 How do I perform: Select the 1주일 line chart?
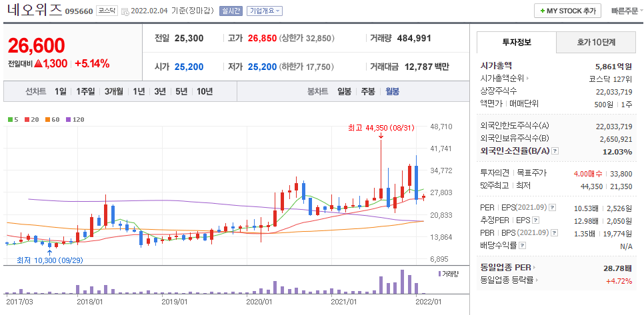pos(85,91)
